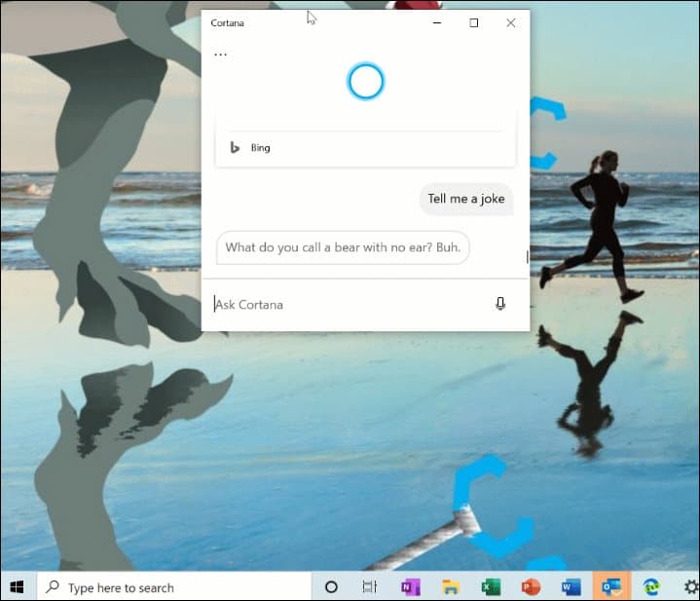This screenshot has width=700, height=601.
Task: Click the search magnifier icon in taskbar
Action: point(53,586)
